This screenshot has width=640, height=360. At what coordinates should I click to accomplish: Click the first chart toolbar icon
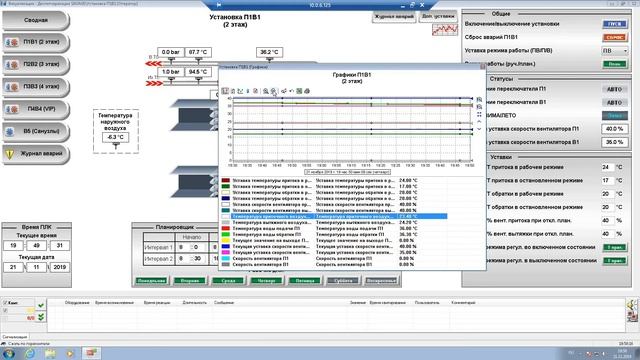(x=225, y=91)
